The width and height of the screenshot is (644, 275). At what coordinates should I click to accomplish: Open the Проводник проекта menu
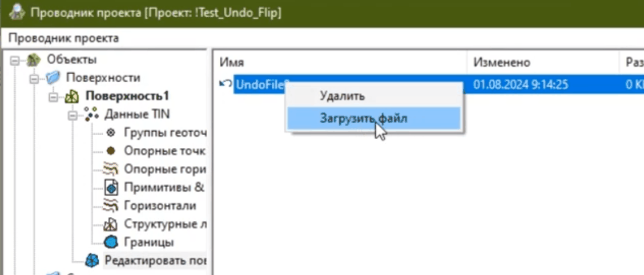coord(64,38)
